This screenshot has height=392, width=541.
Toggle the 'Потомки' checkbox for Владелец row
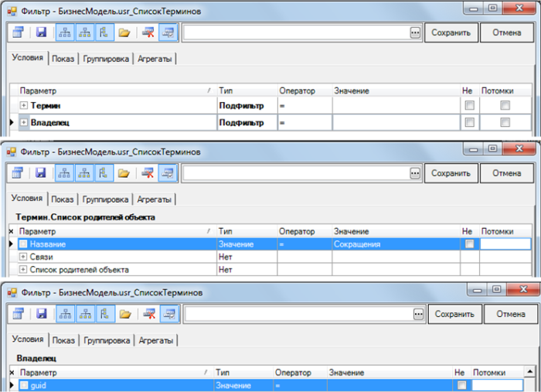click(x=505, y=122)
